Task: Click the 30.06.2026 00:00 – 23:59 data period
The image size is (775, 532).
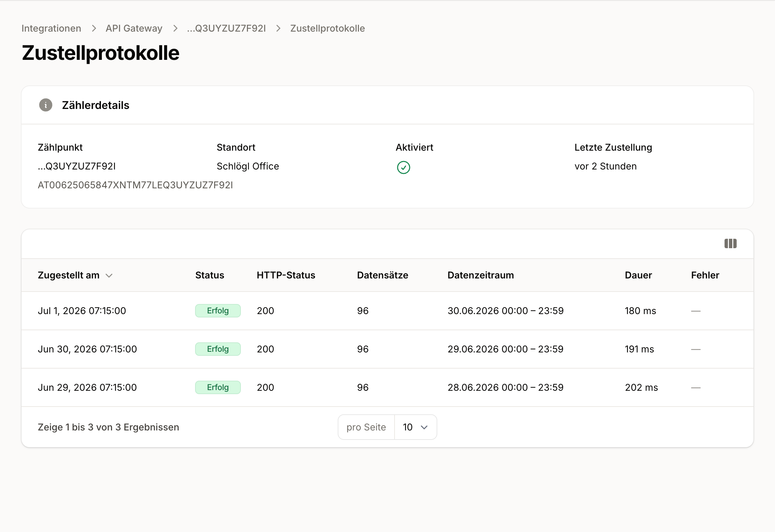Action: (506, 311)
